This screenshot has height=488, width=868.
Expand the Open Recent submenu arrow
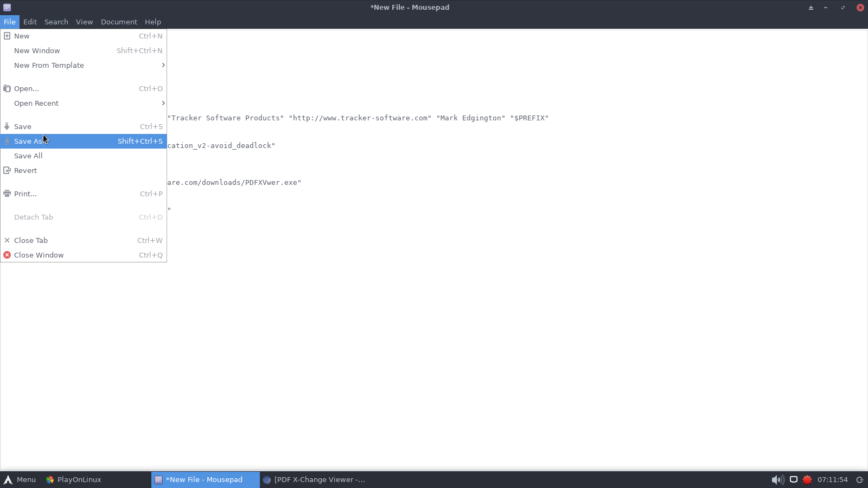pyautogui.click(x=163, y=103)
